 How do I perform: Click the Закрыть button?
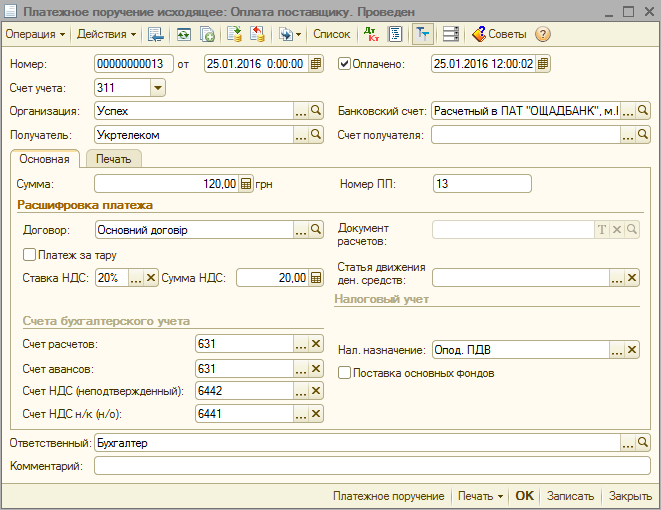[630, 496]
